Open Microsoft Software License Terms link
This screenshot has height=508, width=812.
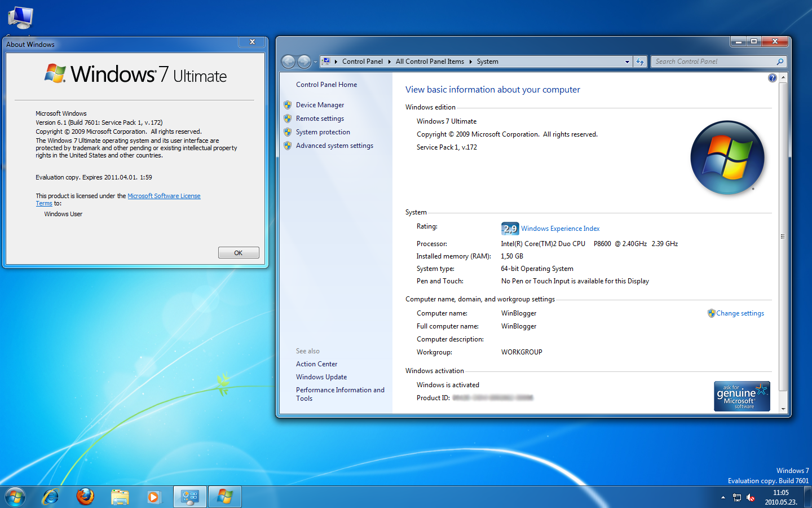(164, 196)
